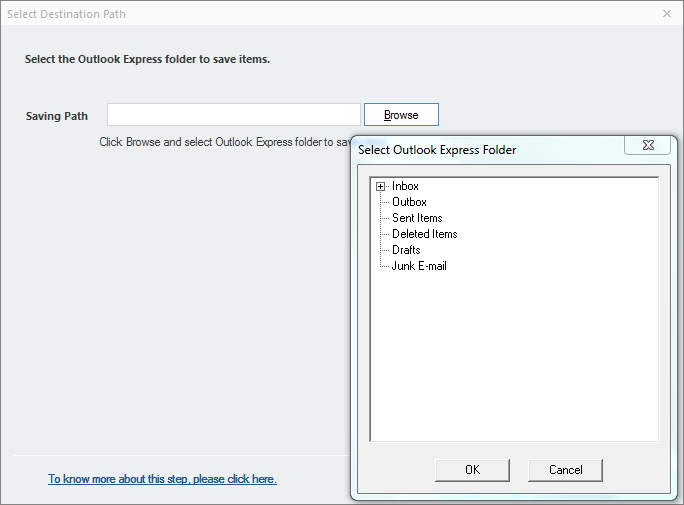Pick the Drafts folder
This screenshot has width=684, height=505.
(406, 250)
